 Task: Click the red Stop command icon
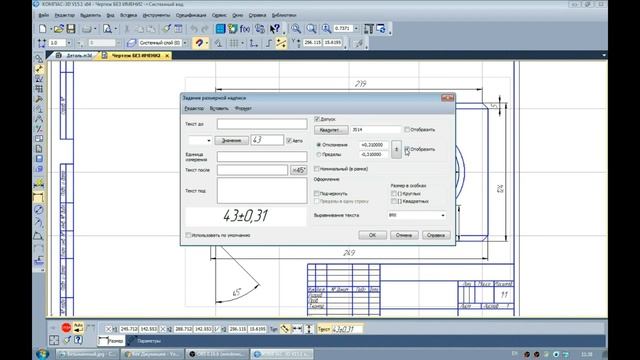click(x=66, y=327)
